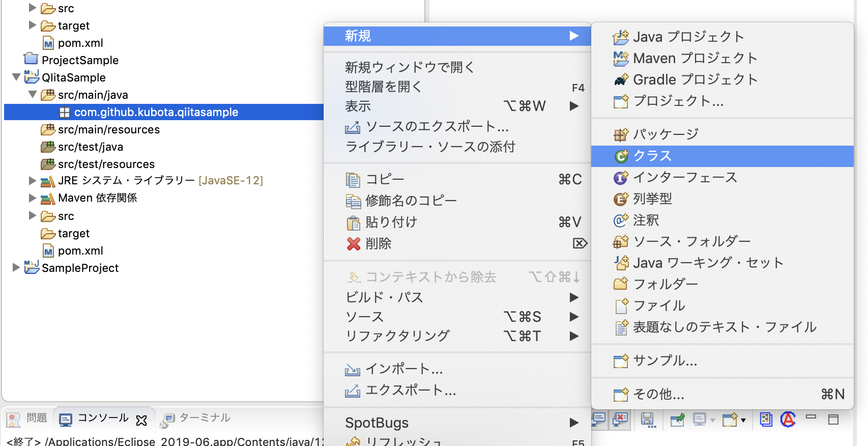868x446 pixels.
Task: Click the インターフェース interface icon
Action: (621, 178)
